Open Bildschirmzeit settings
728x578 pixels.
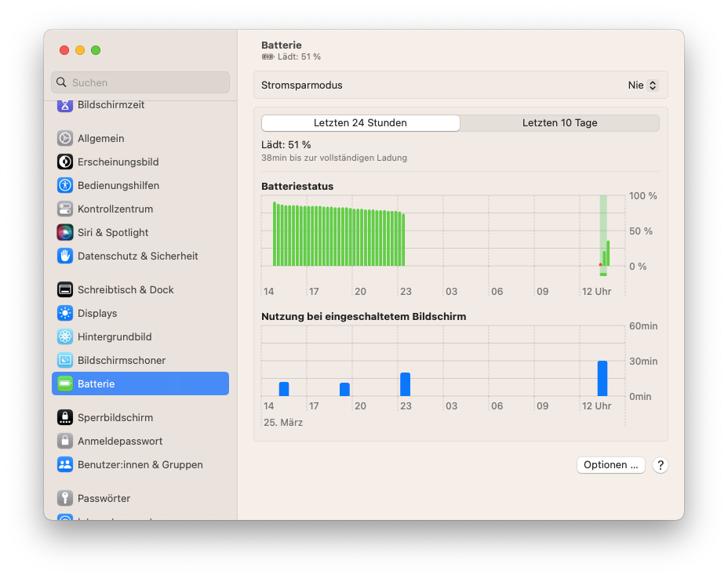coord(140,106)
